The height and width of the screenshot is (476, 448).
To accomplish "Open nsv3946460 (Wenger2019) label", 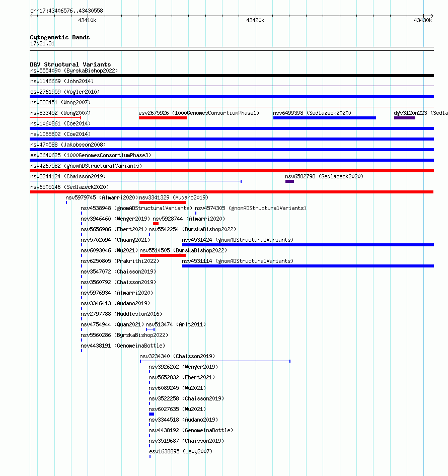I will (115, 219).
